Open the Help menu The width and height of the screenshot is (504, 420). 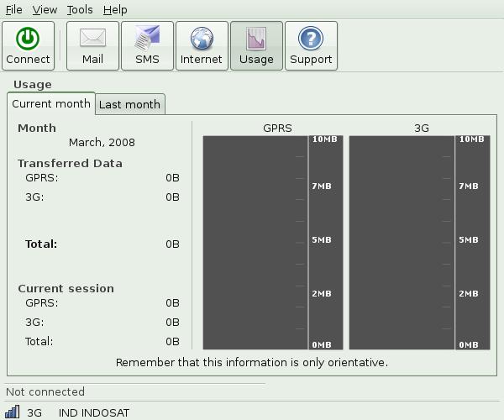115,9
